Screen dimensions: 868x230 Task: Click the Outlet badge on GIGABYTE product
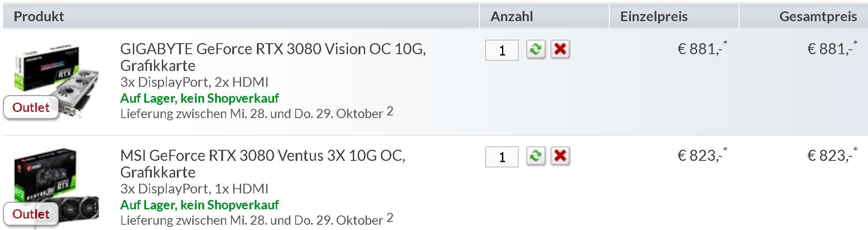tap(31, 108)
